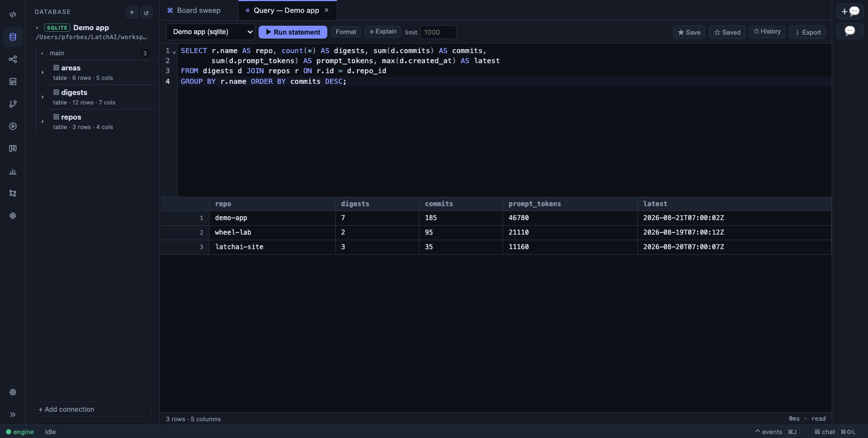Open the chip processor sidebar icon
Screen dimensions: 868x438
[13, 216]
